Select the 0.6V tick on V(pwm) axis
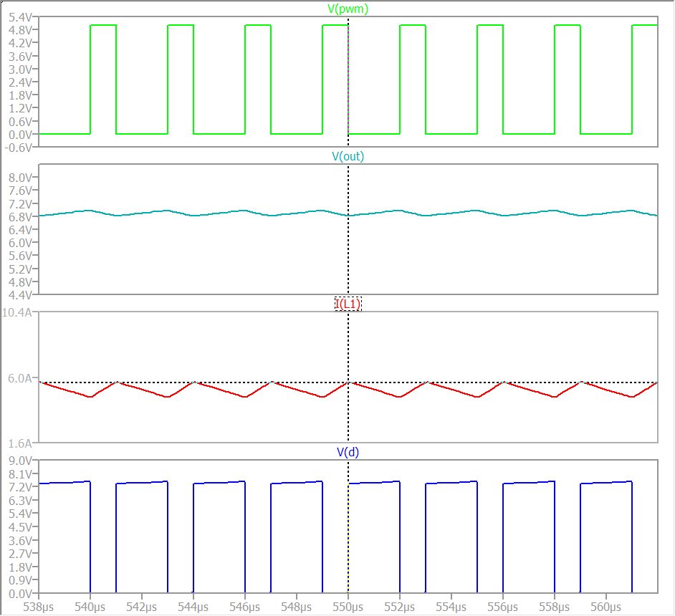Viewport: 675px width, 616px height. click(20, 122)
